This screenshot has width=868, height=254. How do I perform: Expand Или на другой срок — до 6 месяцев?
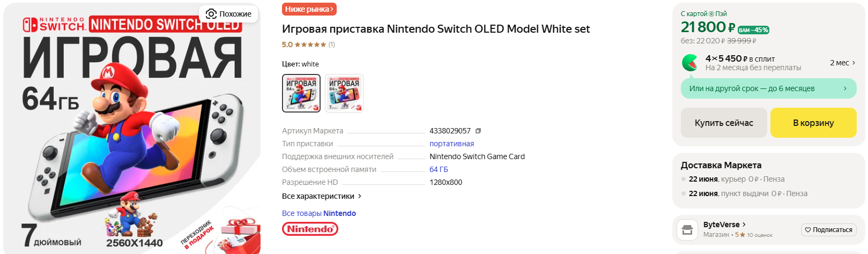click(x=768, y=88)
